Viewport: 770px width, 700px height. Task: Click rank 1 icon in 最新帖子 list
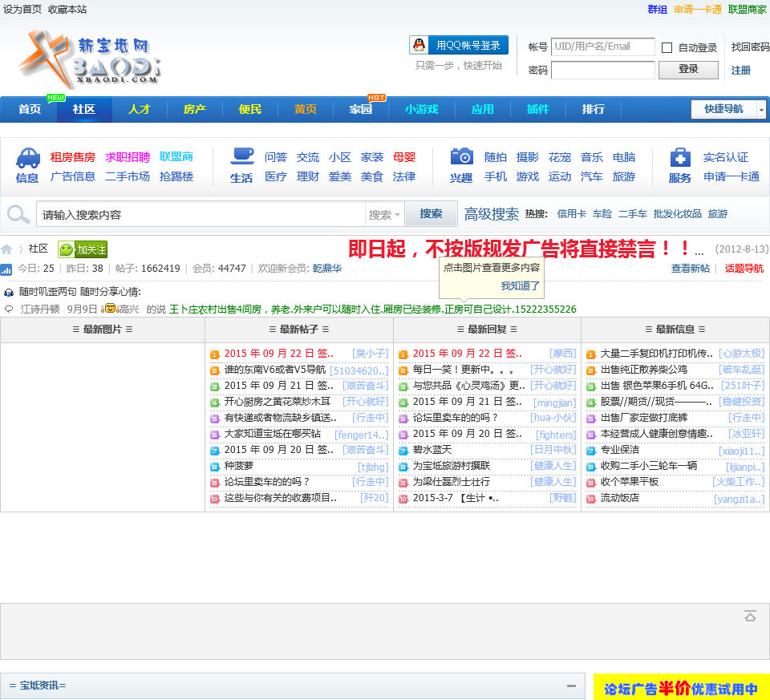(215, 354)
